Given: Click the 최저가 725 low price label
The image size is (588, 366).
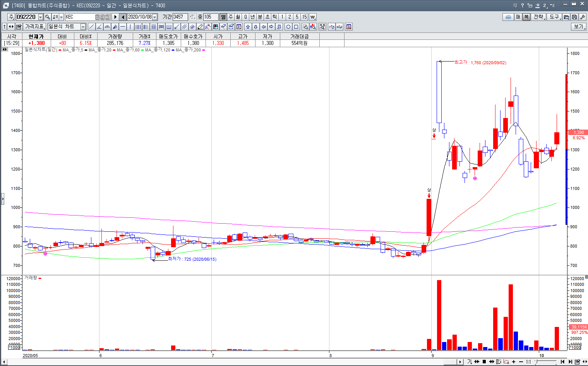Looking at the screenshot, I should 192,259.
